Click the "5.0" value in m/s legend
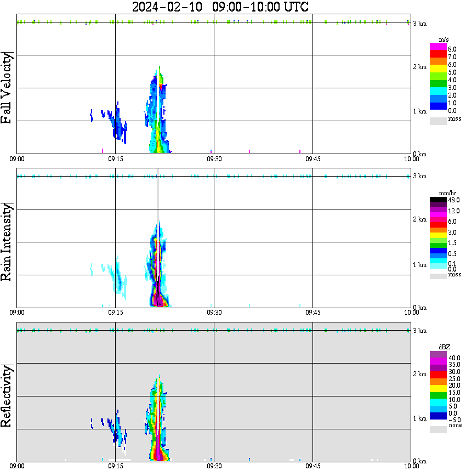 [x=452, y=72]
